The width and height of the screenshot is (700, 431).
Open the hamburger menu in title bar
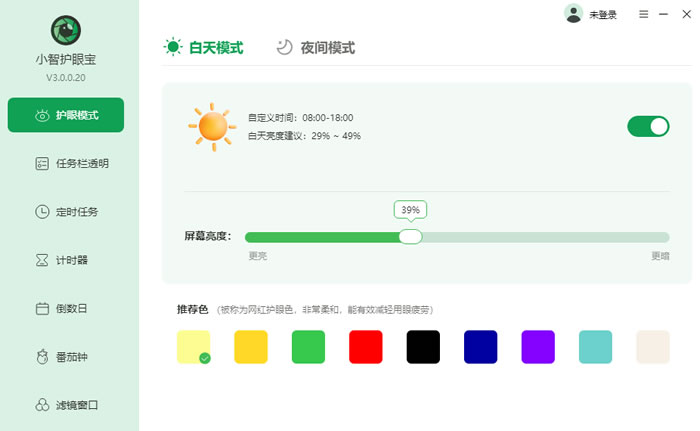point(644,14)
